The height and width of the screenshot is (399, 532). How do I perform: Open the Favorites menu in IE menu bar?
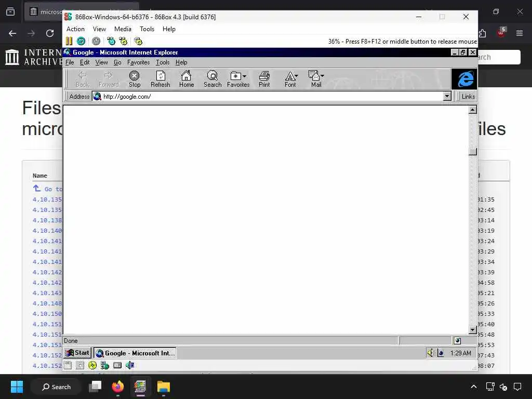point(138,62)
